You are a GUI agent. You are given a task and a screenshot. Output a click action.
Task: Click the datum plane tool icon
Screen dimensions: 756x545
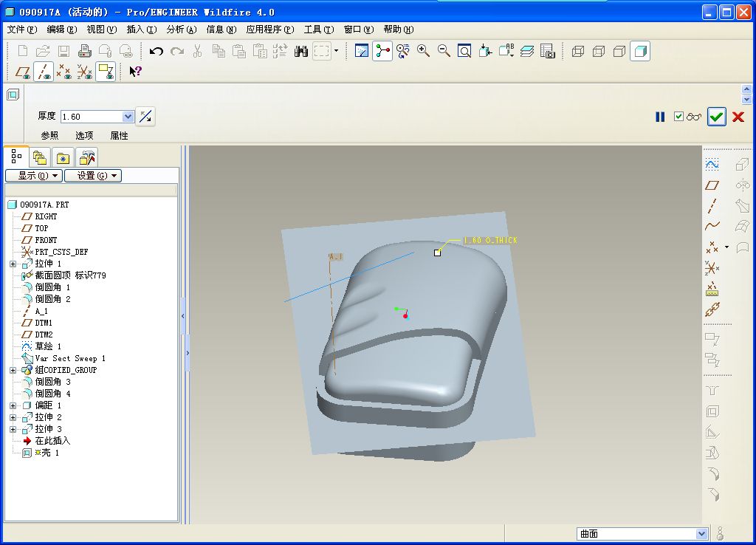point(712,185)
